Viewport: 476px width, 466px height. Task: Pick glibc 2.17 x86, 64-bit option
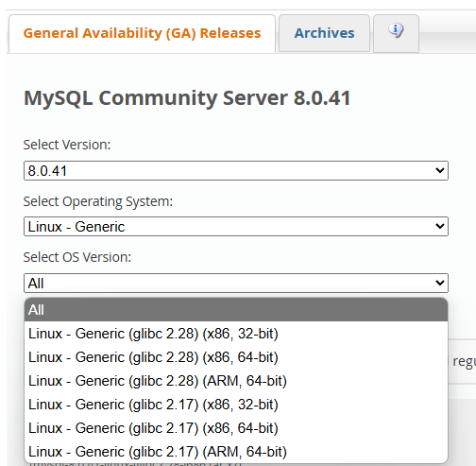[236, 428]
